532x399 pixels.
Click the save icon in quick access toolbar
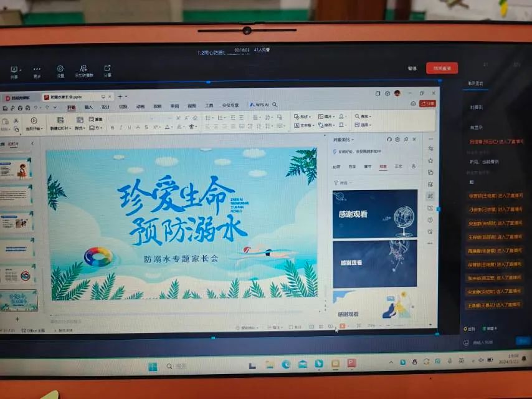point(5,108)
